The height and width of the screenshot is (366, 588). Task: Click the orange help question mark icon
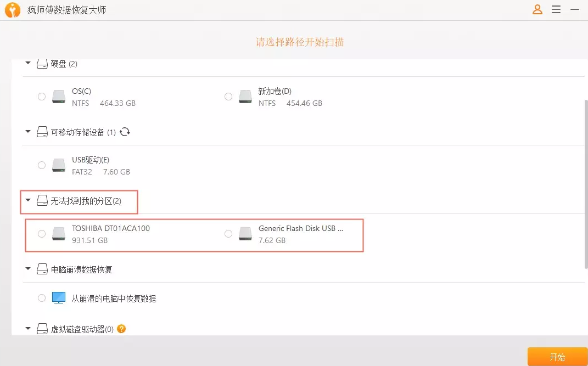click(x=122, y=329)
